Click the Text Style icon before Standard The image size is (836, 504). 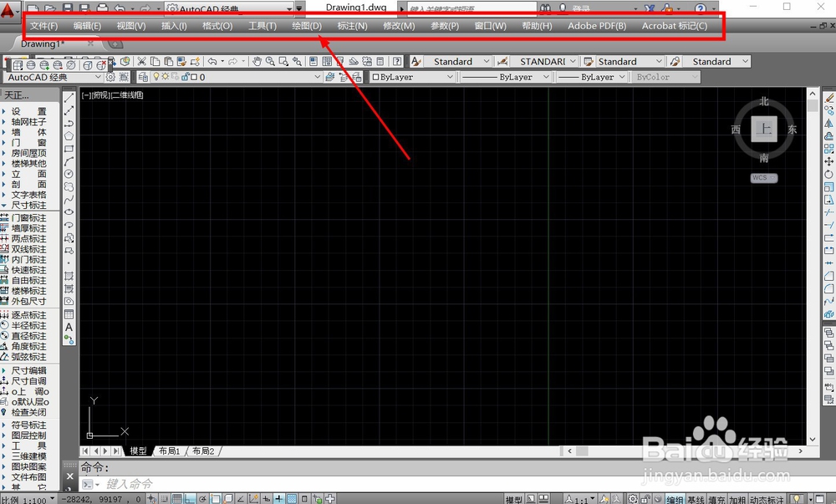tap(416, 62)
